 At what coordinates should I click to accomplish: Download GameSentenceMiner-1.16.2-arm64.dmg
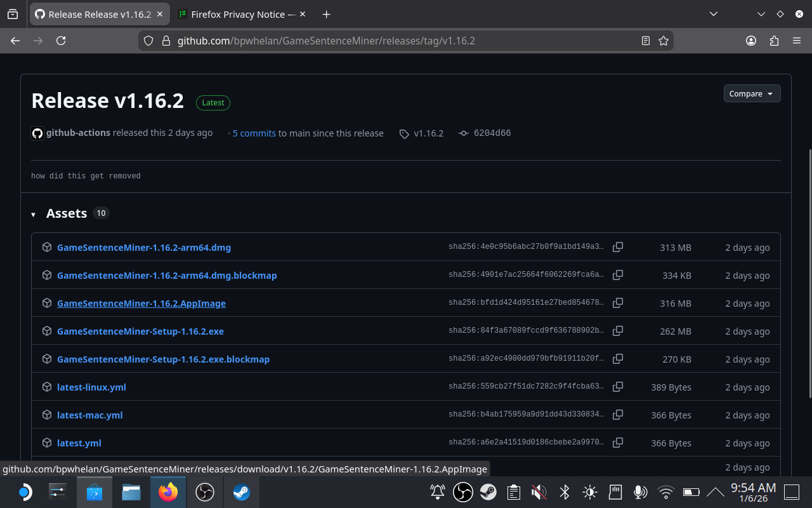pos(144,248)
